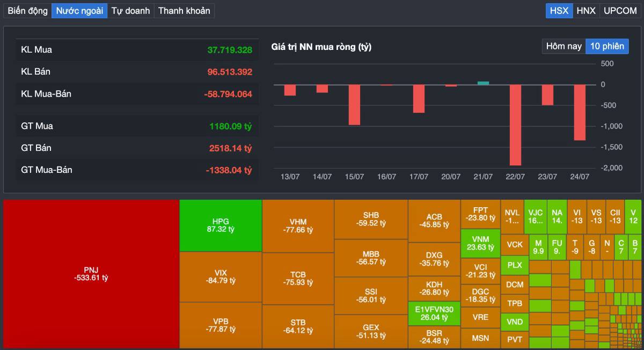The height and width of the screenshot is (350, 644).
Task: Click the KL Mua-Bán value -58.794.064
Action: coord(228,94)
